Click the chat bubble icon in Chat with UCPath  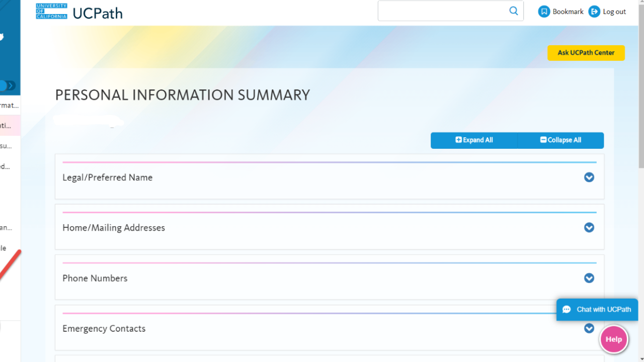(567, 310)
